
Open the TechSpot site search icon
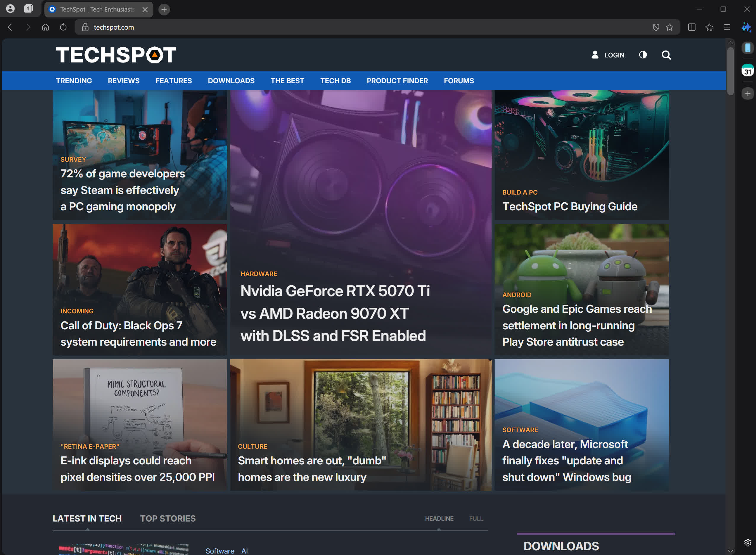pyautogui.click(x=666, y=55)
